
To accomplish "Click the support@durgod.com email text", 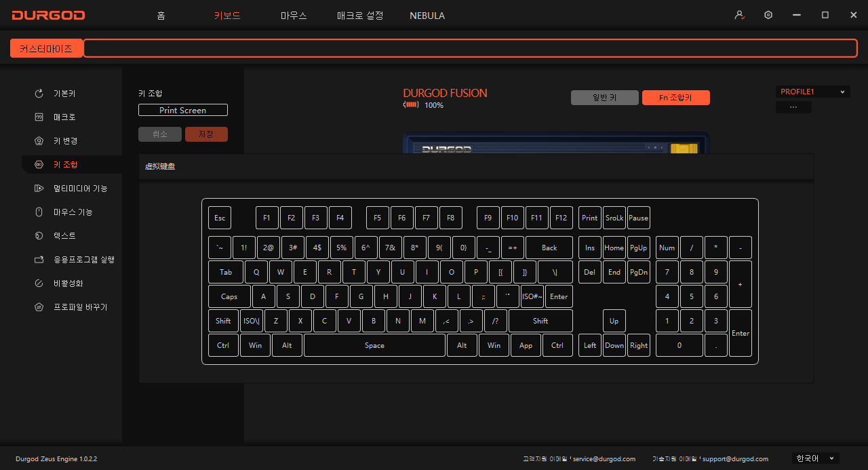I will pyautogui.click(x=735, y=459).
